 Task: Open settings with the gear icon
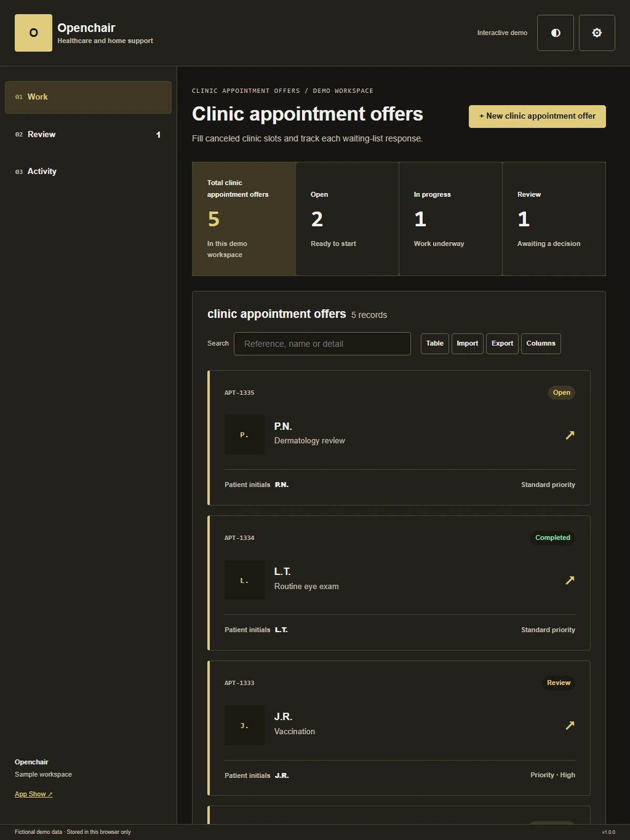(x=597, y=33)
